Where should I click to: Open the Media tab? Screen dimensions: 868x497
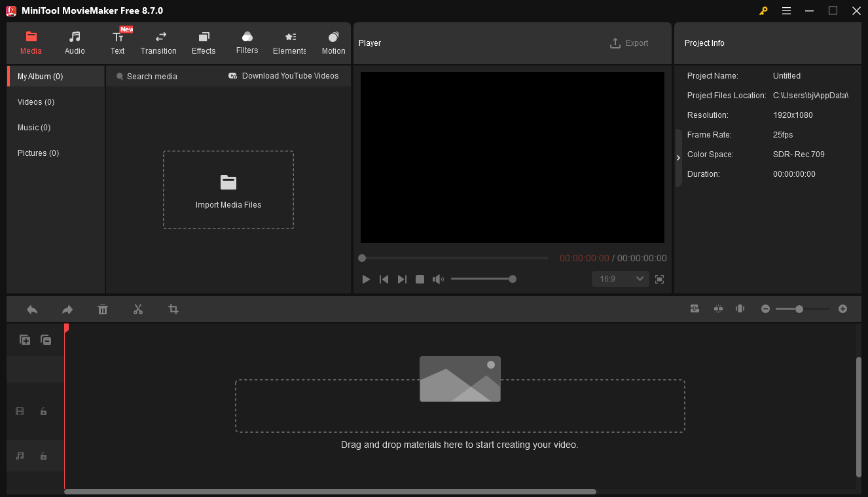tap(31, 43)
